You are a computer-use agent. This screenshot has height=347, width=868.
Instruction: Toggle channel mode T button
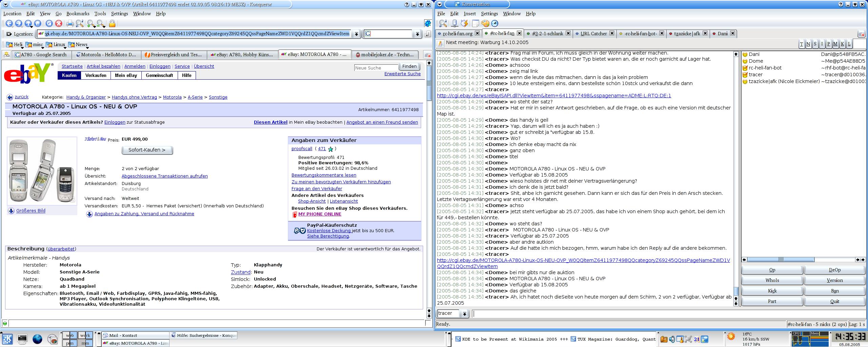click(x=801, y=44)
